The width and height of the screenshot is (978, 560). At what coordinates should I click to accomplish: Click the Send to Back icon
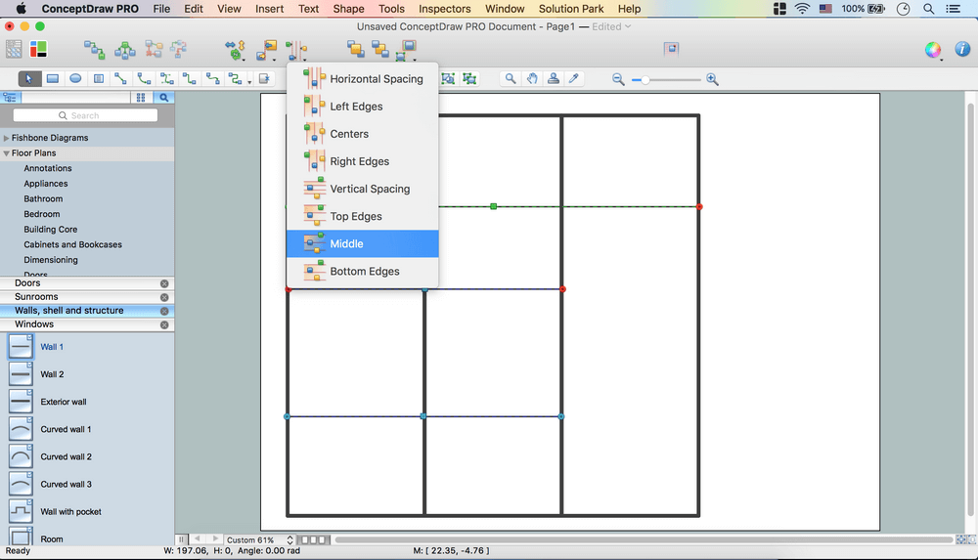tap(379, 49)
